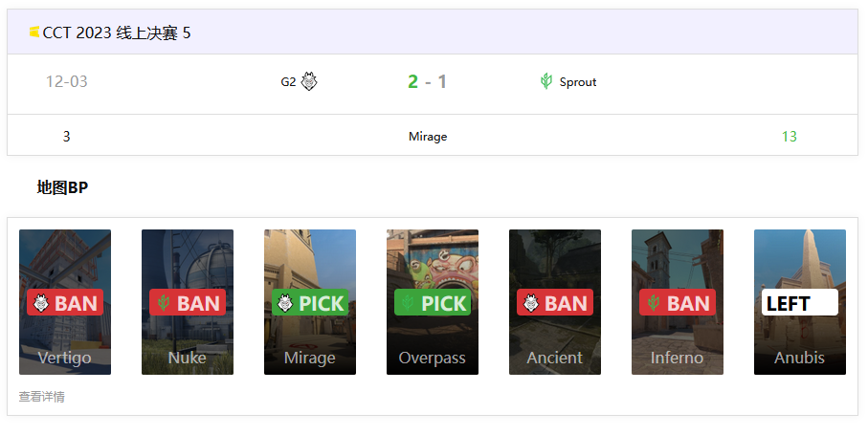Click the LEFT badge on Anubis
This screenshot has width=868, height=435.
pos(800,302)
